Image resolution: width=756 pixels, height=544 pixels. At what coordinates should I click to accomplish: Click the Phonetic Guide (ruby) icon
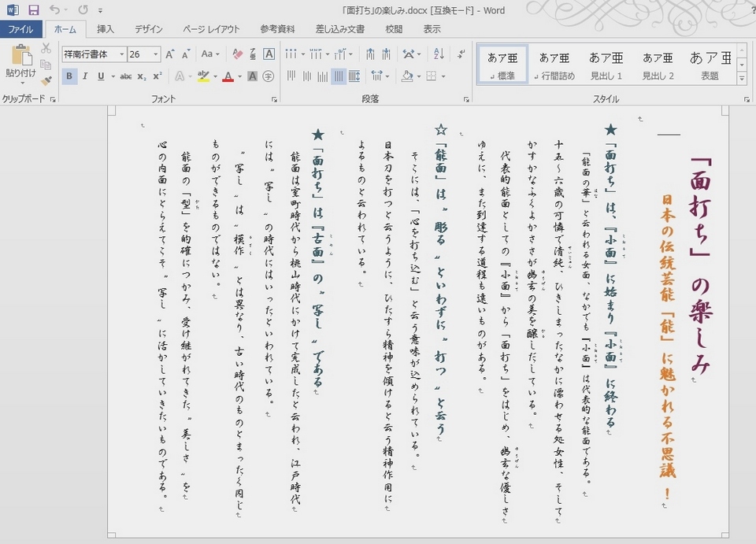click(x=253, y=54)
